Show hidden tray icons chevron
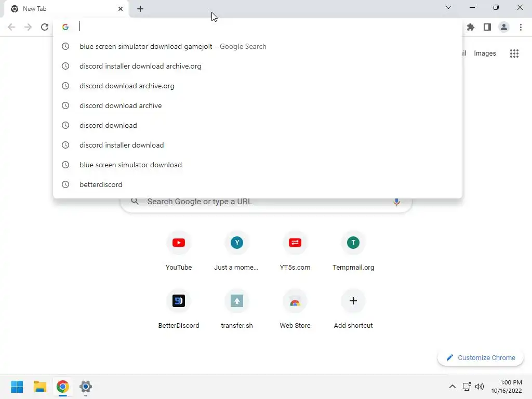The height and width of the screenshot is (399, 532). 453,387
